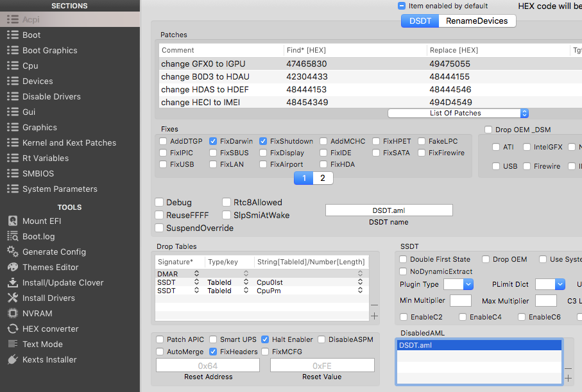
Task: Enable the Drop OEM _DSM checkbox
Action: click(488, 130)
